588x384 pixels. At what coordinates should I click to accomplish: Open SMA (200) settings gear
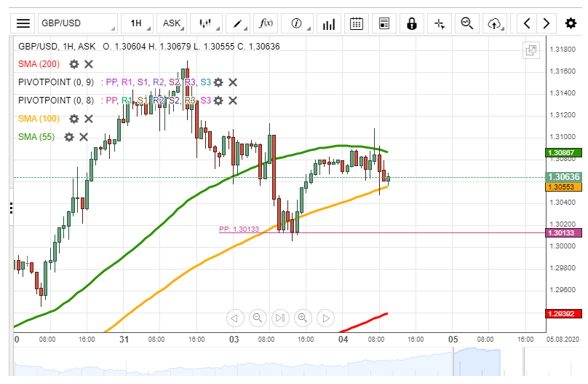click(74, 64)
